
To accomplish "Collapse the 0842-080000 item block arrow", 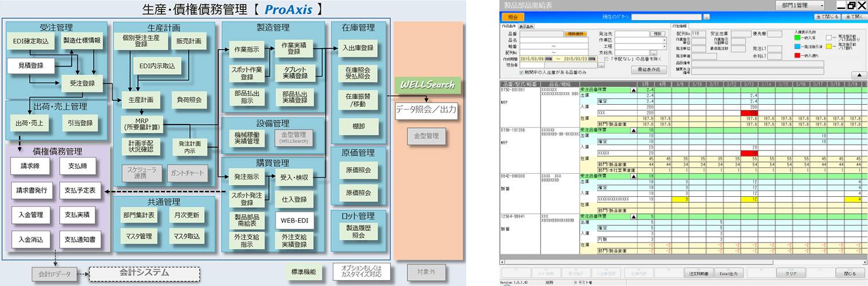I will (633, 175).
